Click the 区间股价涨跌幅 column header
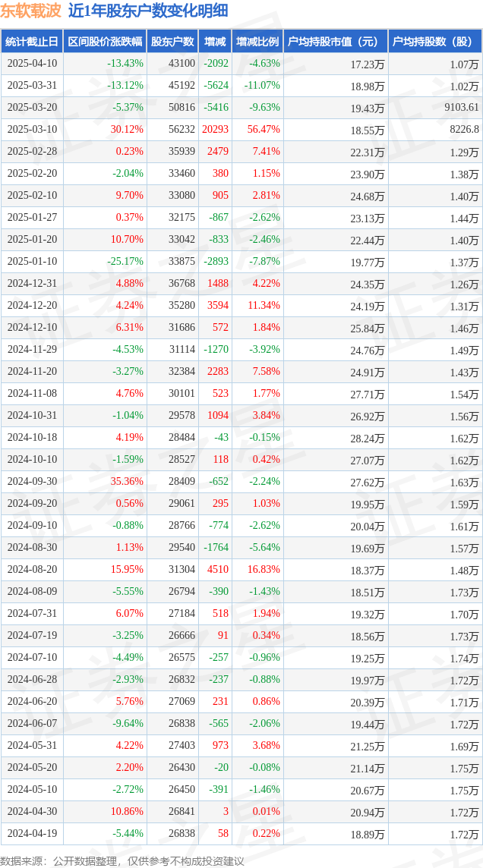This screenshot has height=868, width=483. pyautogui.click(x=105, y=41)
